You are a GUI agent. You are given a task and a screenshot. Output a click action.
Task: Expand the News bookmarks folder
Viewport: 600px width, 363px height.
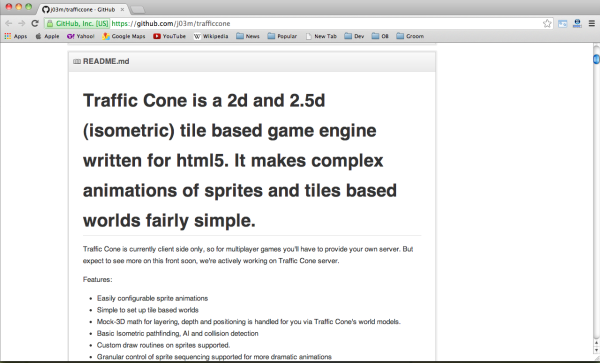(x=248, y=36)
